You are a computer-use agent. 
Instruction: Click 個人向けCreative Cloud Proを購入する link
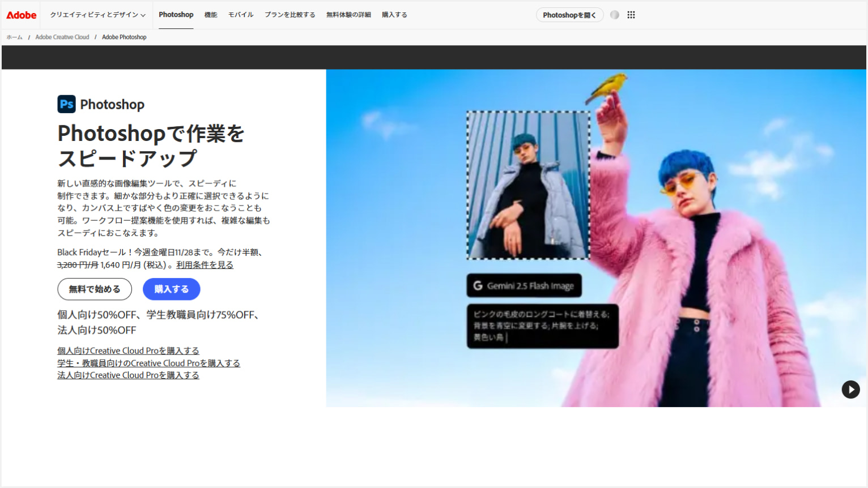128,350
